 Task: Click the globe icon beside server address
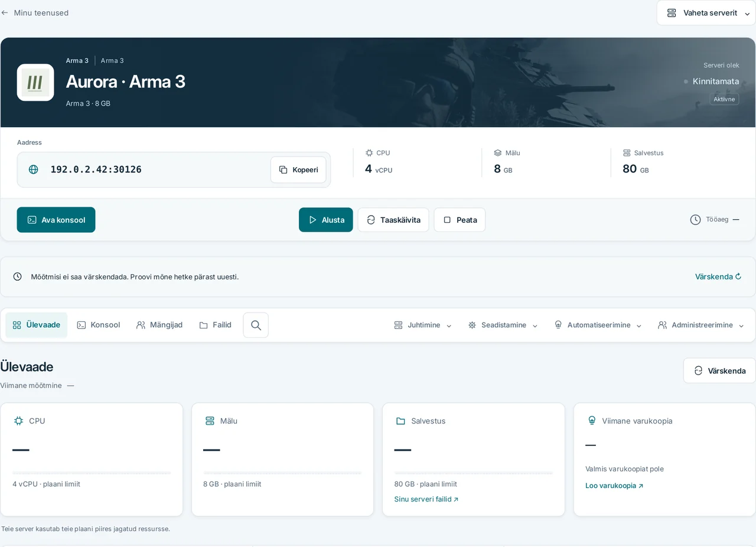point(34,170)
